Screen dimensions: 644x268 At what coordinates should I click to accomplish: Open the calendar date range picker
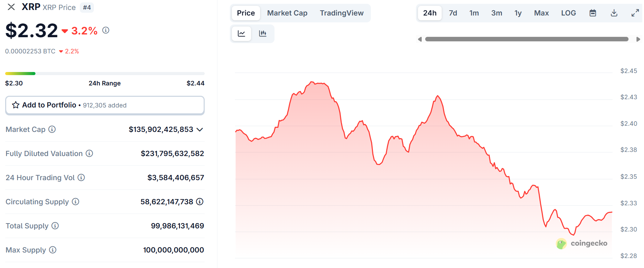pyautogui.click(x=593, y=13)
